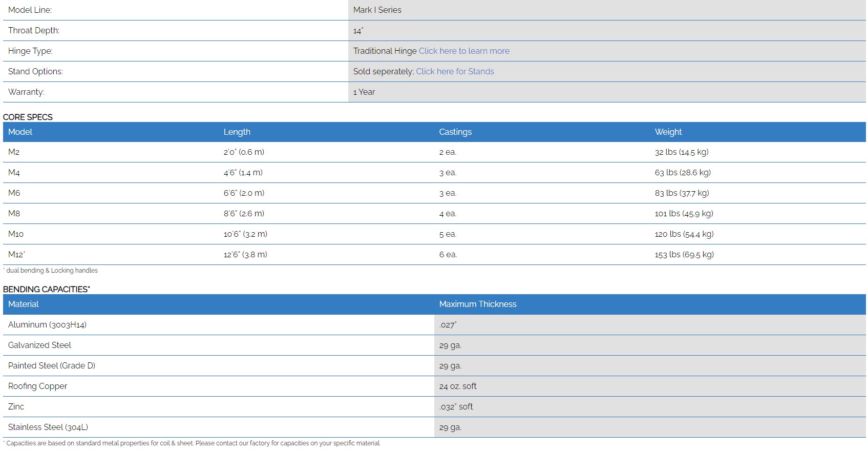
Task: Click the 2'0" (0.6 m) length cell
Action: coord(244,152)
